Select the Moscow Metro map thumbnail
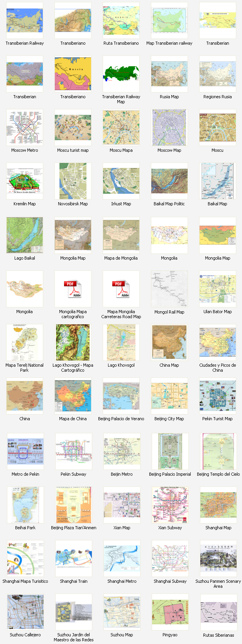This screenshot has width=242, height=644. (25, 128)
